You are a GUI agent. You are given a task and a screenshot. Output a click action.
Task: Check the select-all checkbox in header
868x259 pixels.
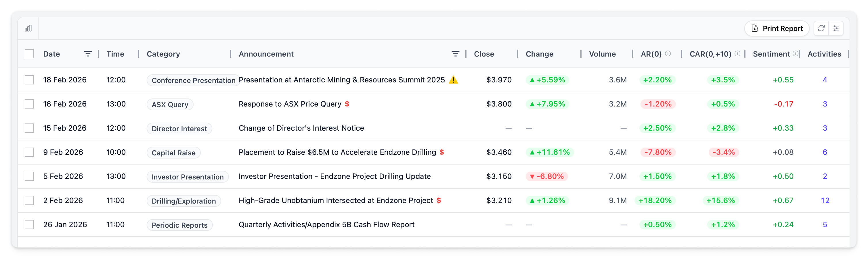click(29, 53)
